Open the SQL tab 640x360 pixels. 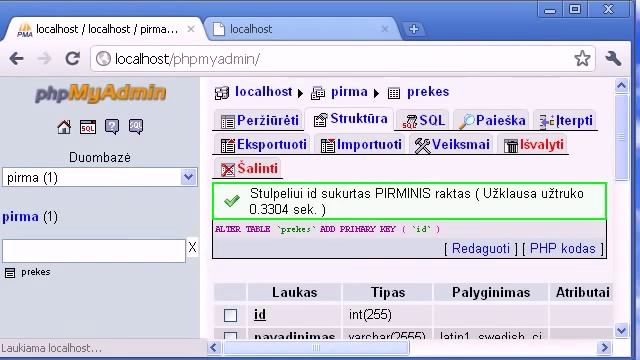point(423,120)
